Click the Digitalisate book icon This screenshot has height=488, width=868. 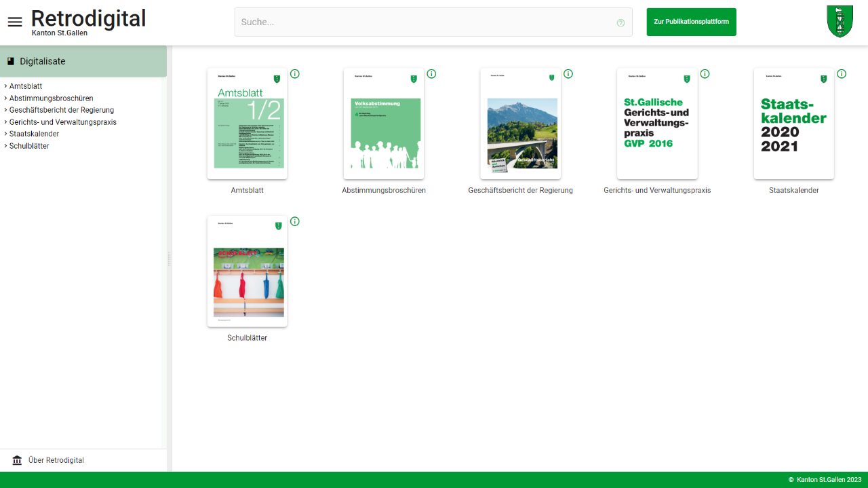tap(11, 61)
